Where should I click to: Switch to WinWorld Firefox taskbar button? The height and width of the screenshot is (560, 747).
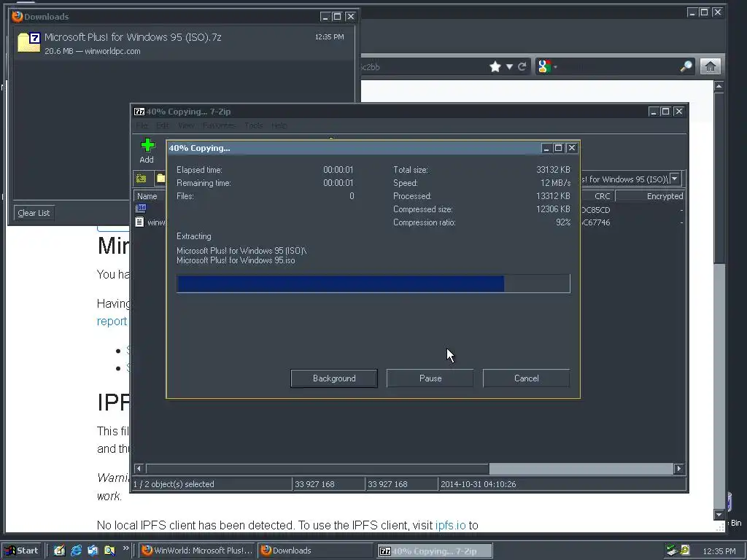197,551
